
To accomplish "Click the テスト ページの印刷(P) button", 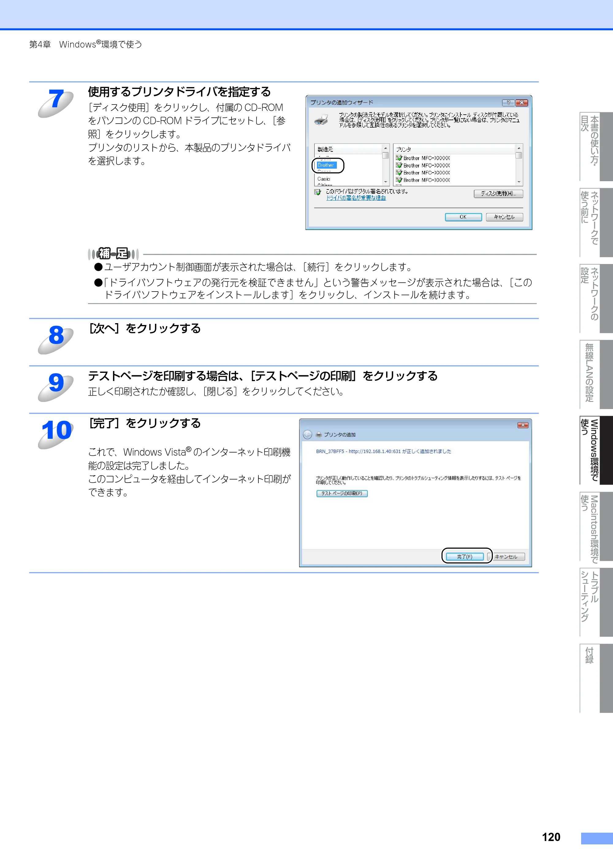I will coord(342,493).
